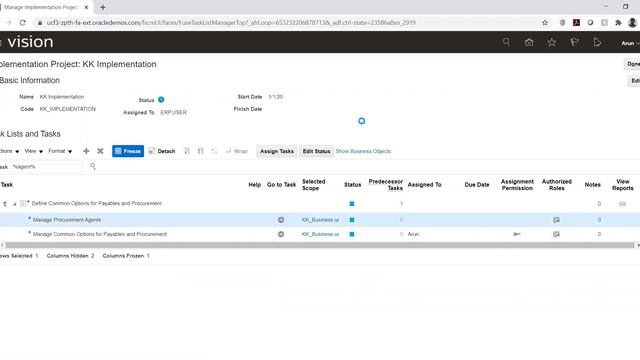Open Authorized Roles for Manage Procurement Agents

pos(556,220)
